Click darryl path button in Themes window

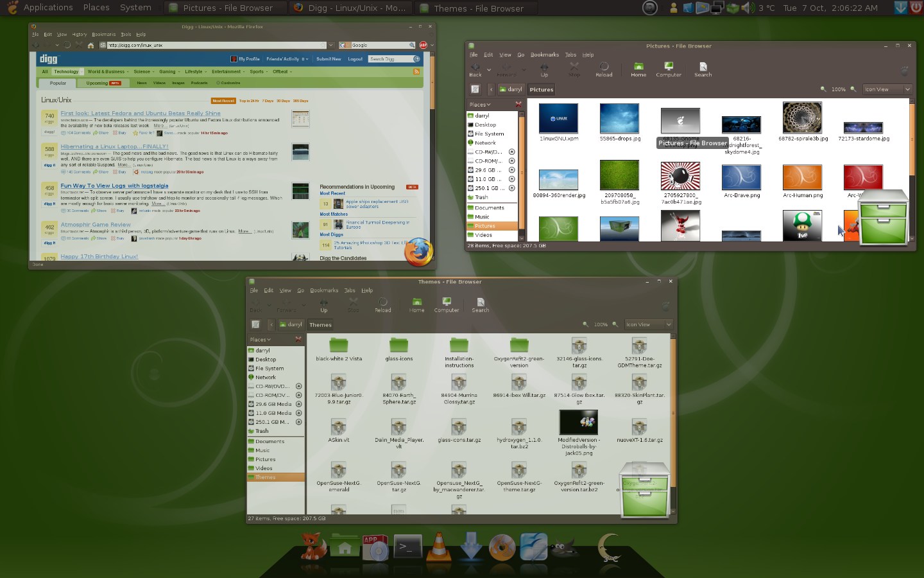tap(291, 324)
